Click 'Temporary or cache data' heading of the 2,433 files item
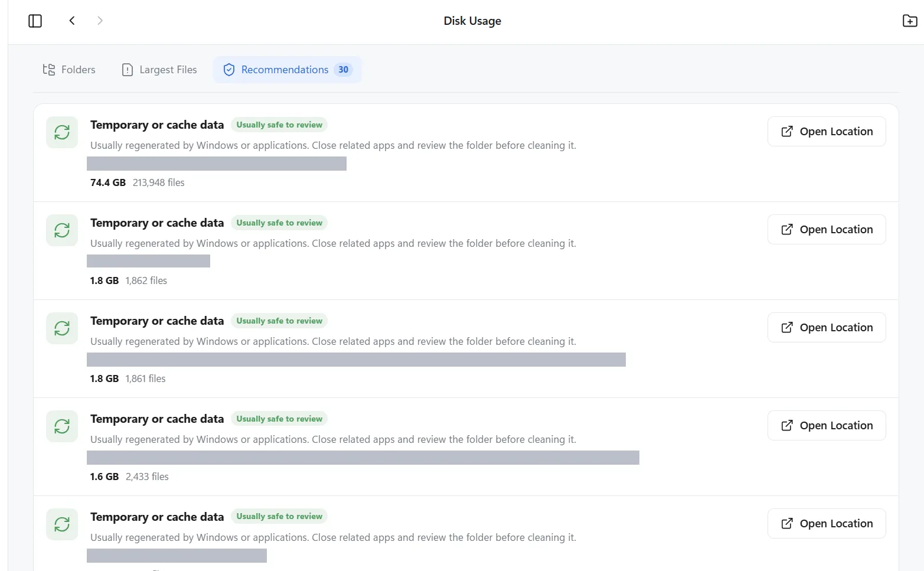Image resolution: width=924 pixels, height=571 pixels. coord(157,419)
